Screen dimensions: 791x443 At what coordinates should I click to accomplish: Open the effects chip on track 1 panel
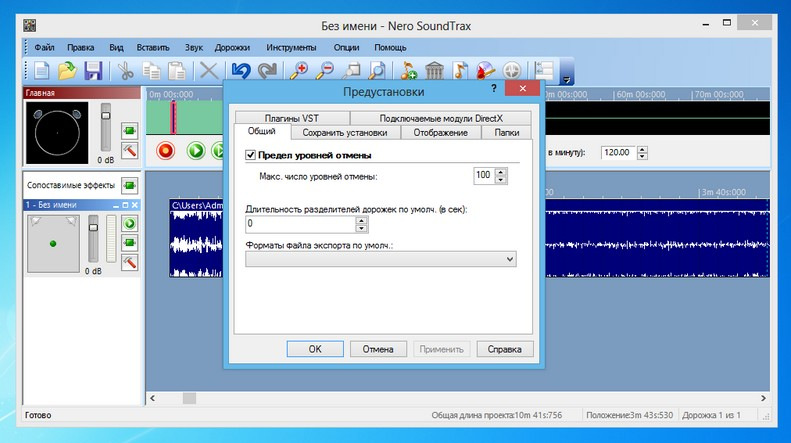click(x=130, y=243)
